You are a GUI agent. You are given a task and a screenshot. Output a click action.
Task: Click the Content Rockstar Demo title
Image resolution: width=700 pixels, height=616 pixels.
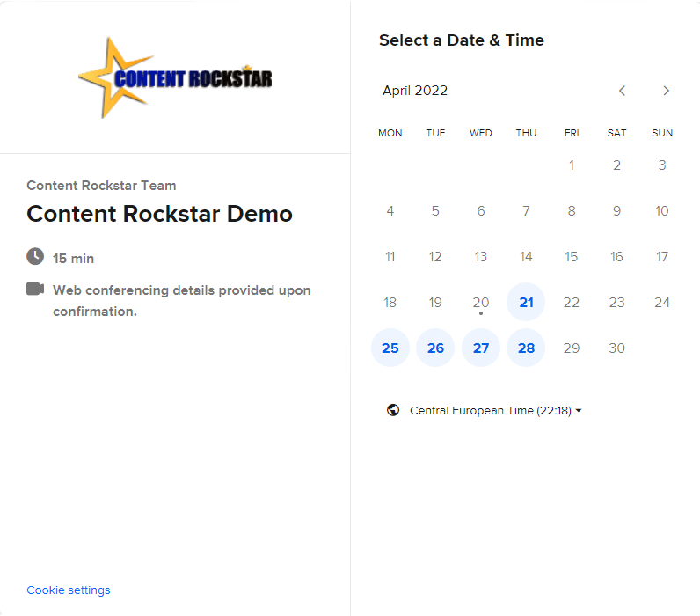pos(159,214)
